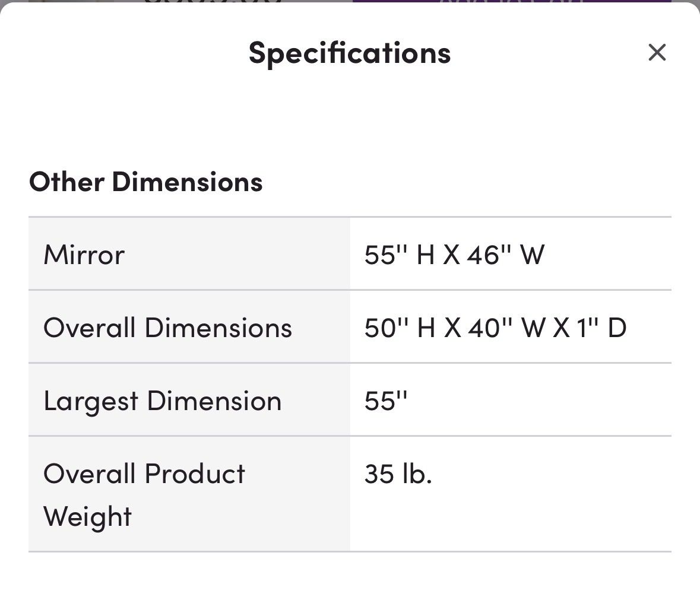This screenshot has height=600, width=700.
Task: Click the Other Dimensions section heading
Action: 145,182
